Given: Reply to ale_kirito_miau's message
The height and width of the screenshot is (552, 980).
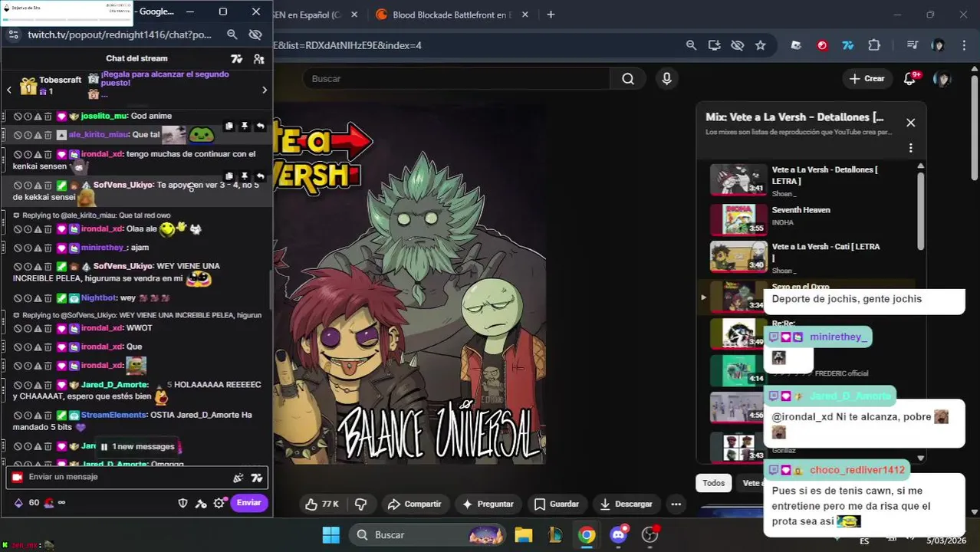Looking at the screenshot, I should [261, 126].
